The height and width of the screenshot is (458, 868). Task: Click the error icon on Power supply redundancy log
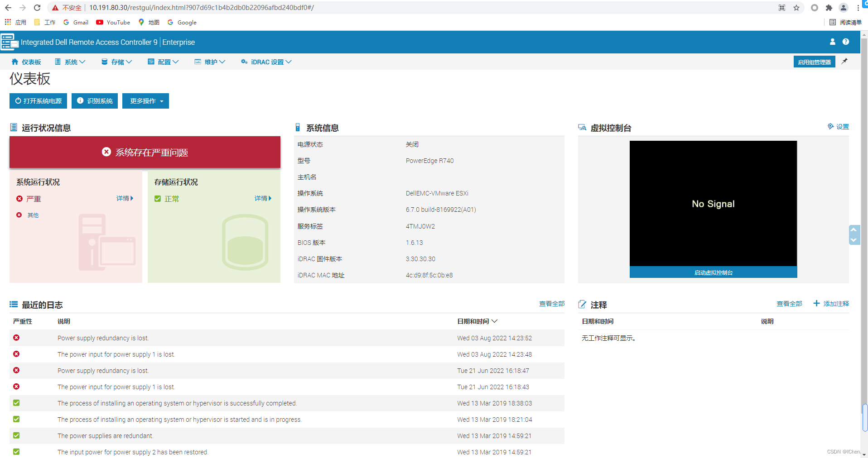pyautogui.click(x=16, y=338)
